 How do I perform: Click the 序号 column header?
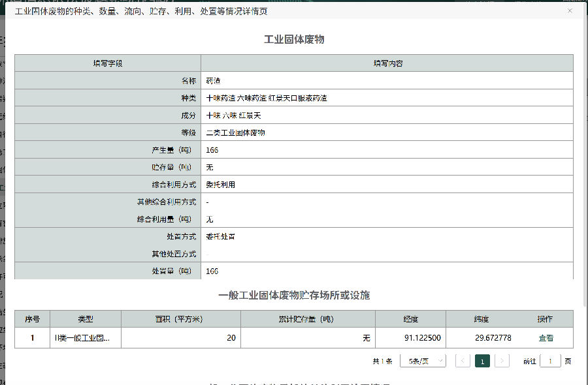33,319
